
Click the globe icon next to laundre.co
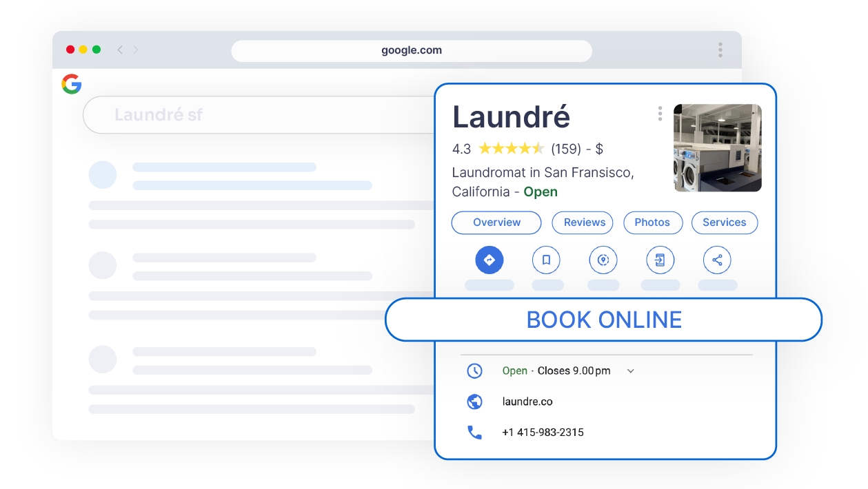click(x=475, y=402)
